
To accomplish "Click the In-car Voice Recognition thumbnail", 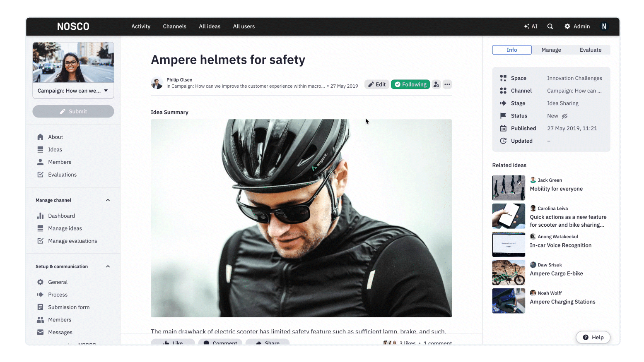I will coord(509,245).
